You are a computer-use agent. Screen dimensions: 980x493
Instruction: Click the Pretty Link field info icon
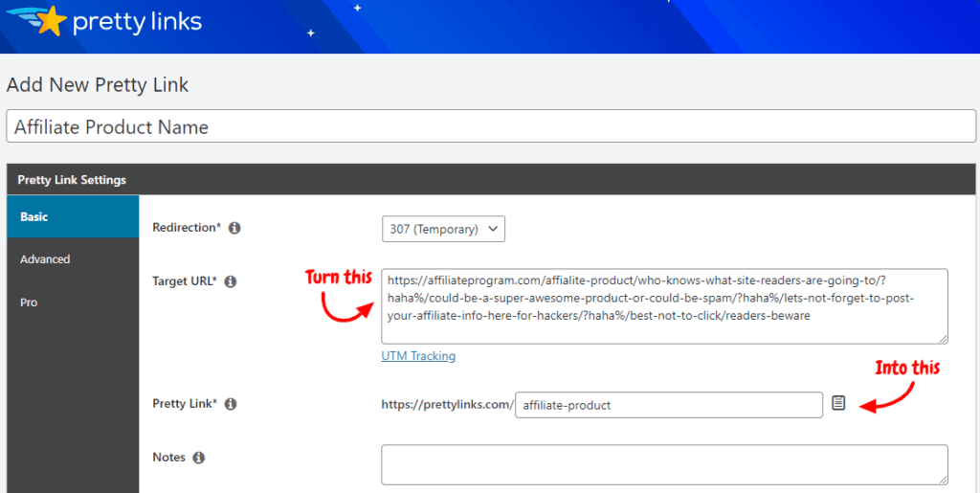tap(231, 404)
